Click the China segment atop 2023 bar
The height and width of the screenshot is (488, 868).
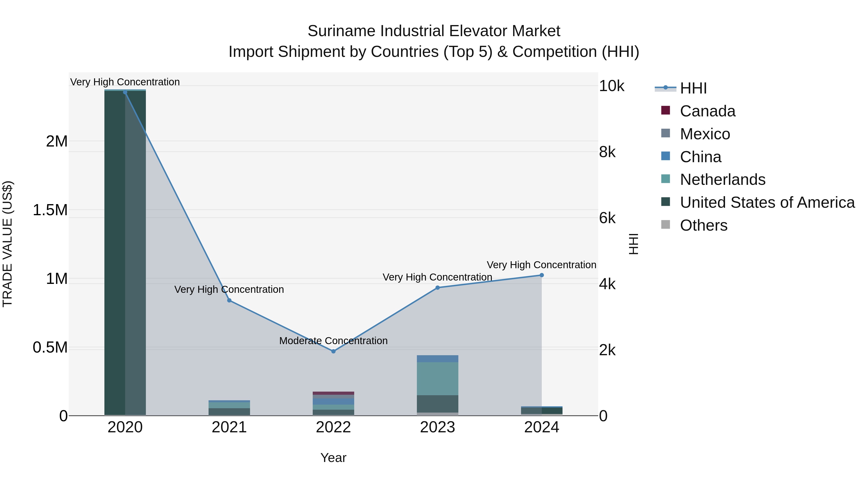(437, 359)
